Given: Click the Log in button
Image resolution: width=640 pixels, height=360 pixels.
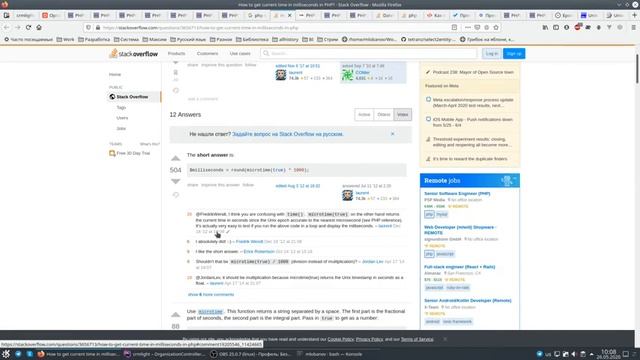Looking at the screenshot, I should click(491, 53).
